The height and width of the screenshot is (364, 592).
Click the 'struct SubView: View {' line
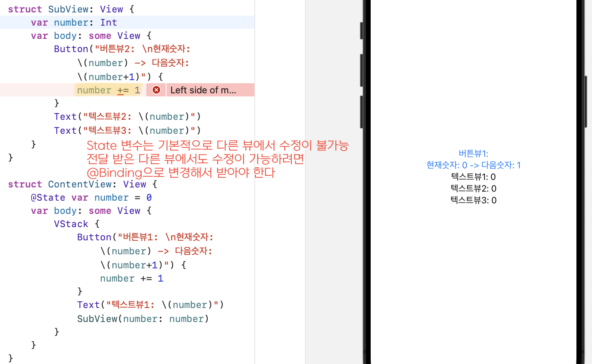point(71,9)
